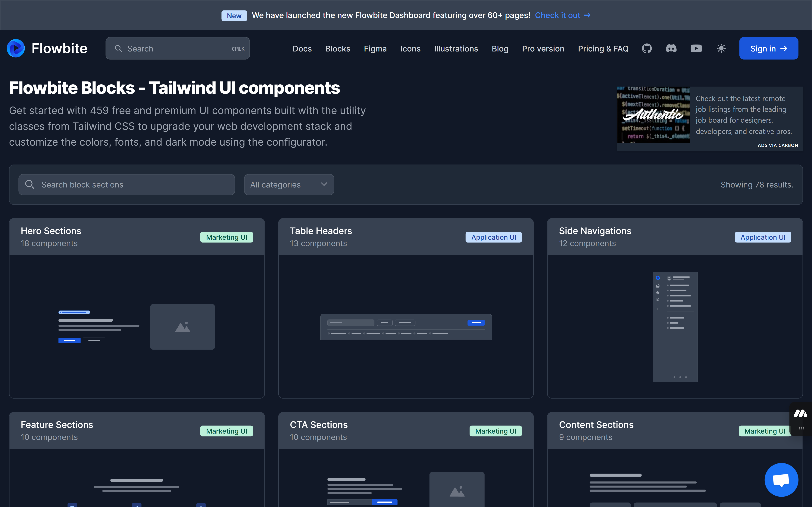Open the YouTube channel icon
Screen dimensions: 812x507
pos(696,49)
